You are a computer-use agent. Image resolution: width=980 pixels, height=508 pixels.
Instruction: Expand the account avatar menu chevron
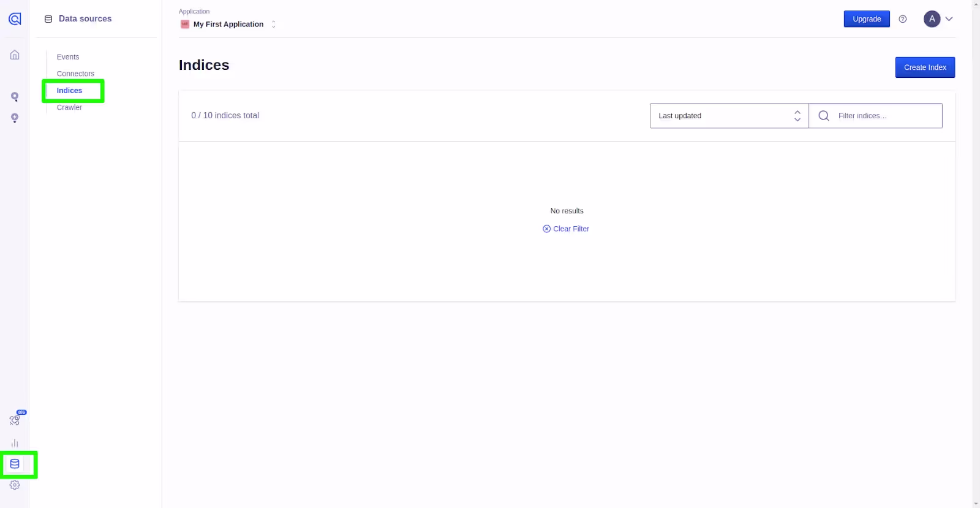tap(949, 19)
